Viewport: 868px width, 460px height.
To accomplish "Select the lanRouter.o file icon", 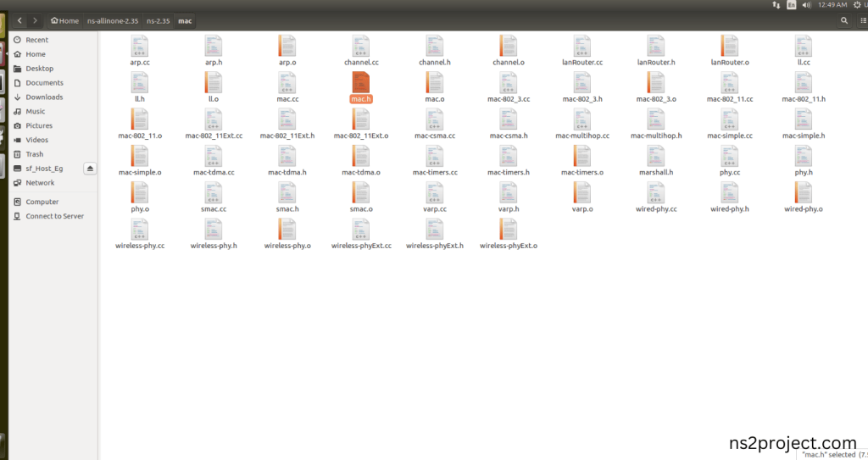I will click(x=730, y=46).
